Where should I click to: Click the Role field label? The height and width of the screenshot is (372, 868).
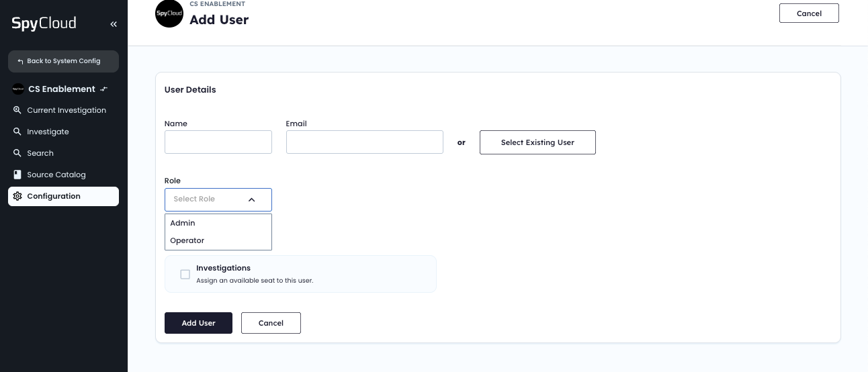point(173,181)
